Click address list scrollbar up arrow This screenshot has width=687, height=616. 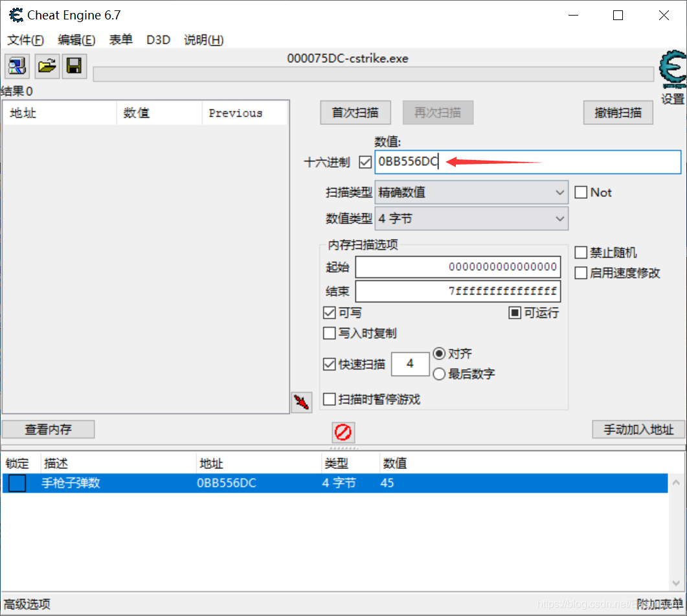[676, 483]
